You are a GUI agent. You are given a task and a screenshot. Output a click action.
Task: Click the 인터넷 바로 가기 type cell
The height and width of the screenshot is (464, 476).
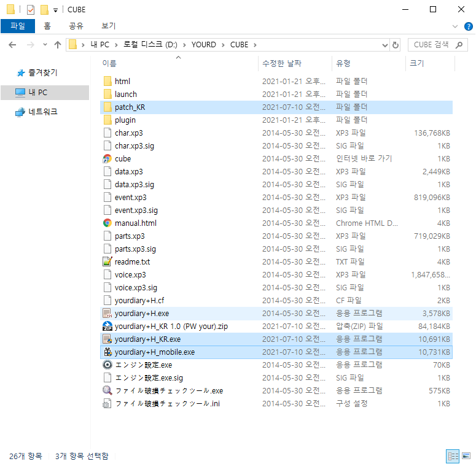364,158
